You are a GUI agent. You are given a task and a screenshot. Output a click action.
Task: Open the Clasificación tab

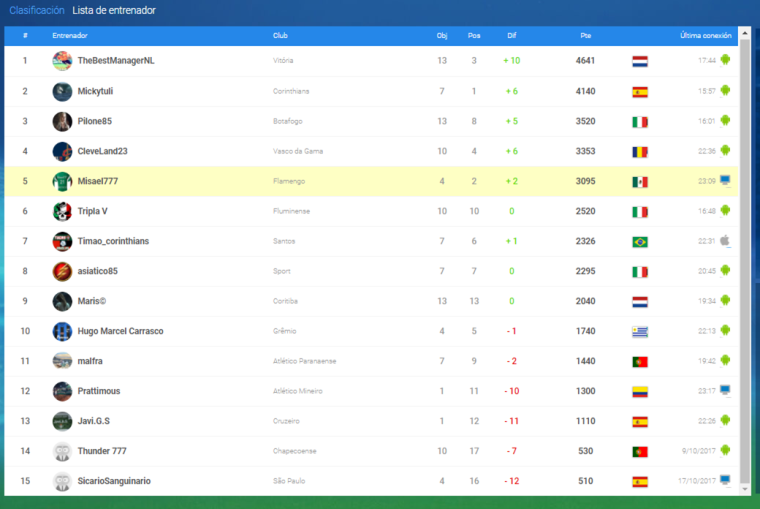[37, 10]
